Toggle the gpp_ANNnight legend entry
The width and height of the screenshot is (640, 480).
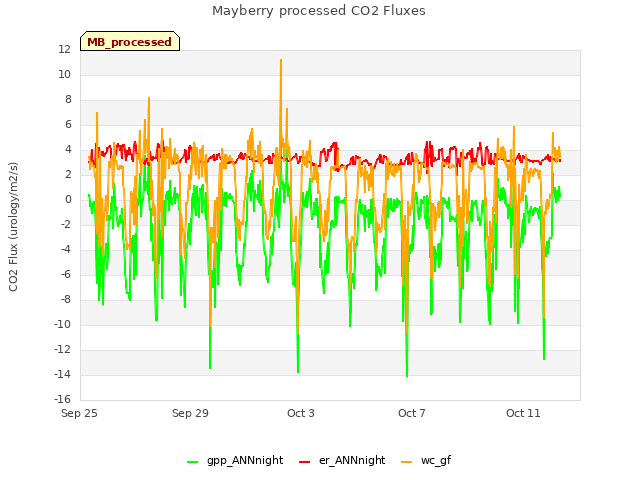(235, 461)
